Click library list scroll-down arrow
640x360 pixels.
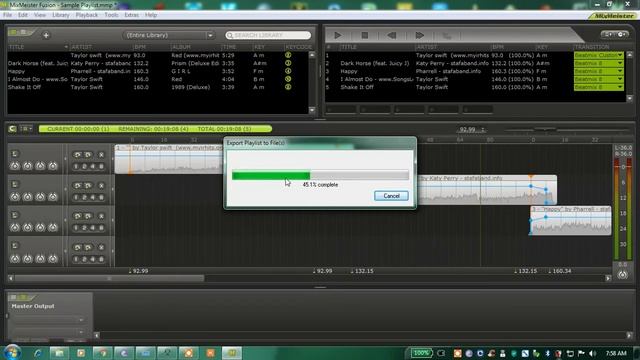312,110
